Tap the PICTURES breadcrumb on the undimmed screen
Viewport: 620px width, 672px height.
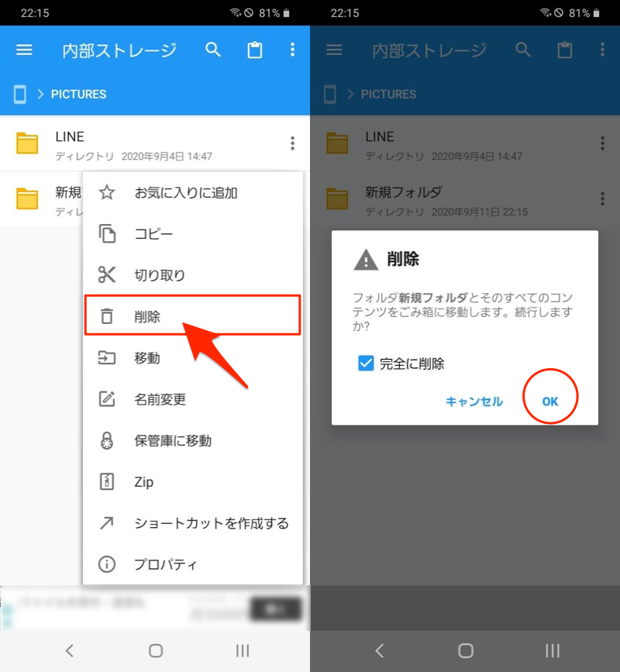(78, 95)
